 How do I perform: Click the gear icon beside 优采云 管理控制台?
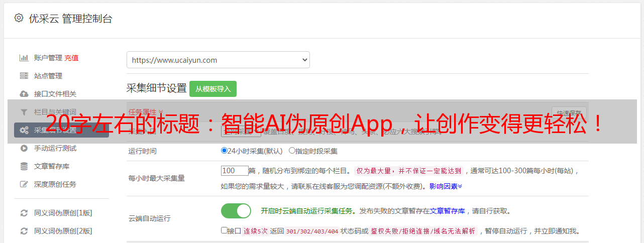pos(19,18)
